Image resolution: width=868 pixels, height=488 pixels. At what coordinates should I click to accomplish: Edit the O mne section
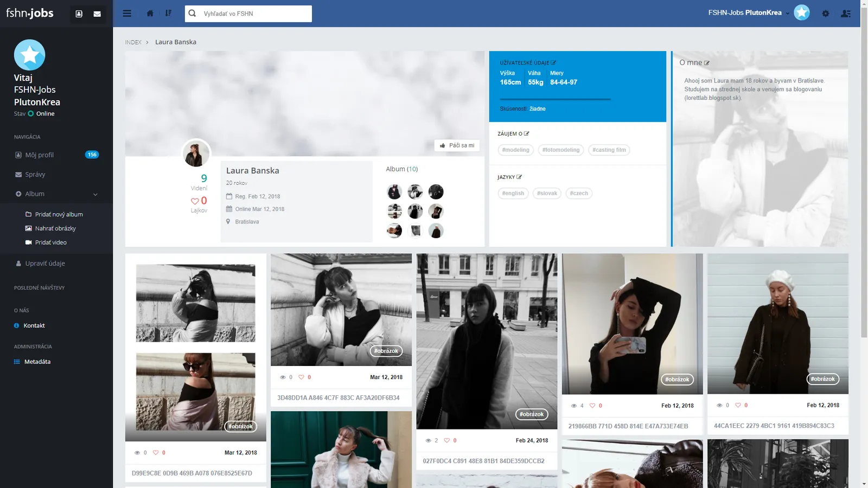click(x=707, y=63)
